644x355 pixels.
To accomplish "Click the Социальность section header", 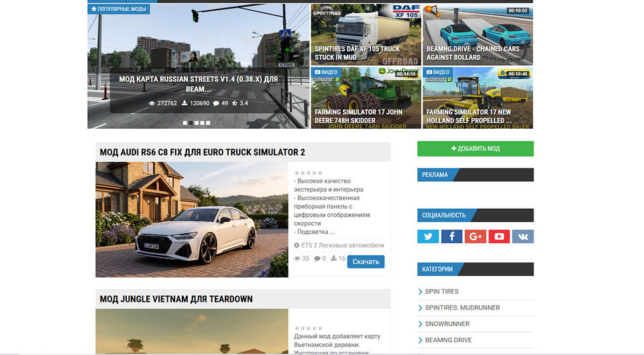I will tap(476, 215).
